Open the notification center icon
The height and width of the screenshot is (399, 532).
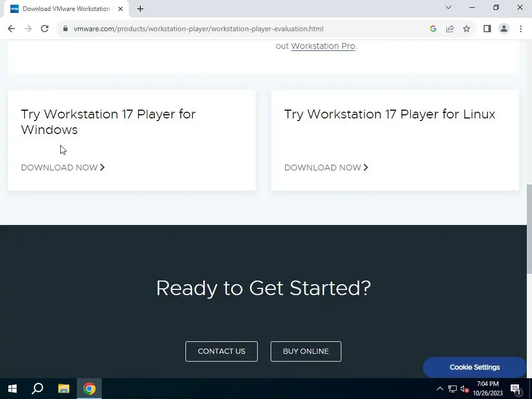tap(516, 389)
